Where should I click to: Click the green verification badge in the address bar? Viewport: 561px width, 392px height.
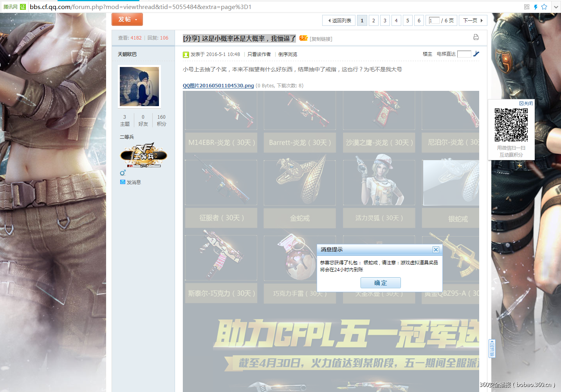[22, 7]
